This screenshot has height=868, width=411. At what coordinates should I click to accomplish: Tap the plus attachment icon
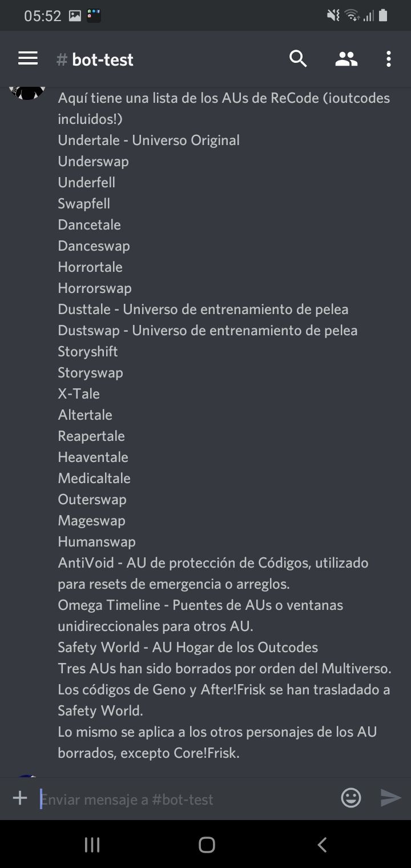20,798
